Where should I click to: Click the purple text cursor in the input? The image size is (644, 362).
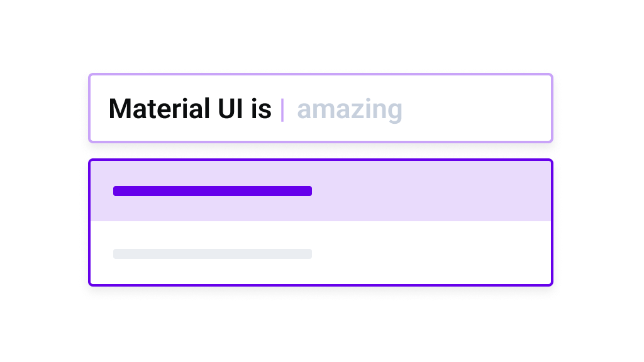coord(282,109)
